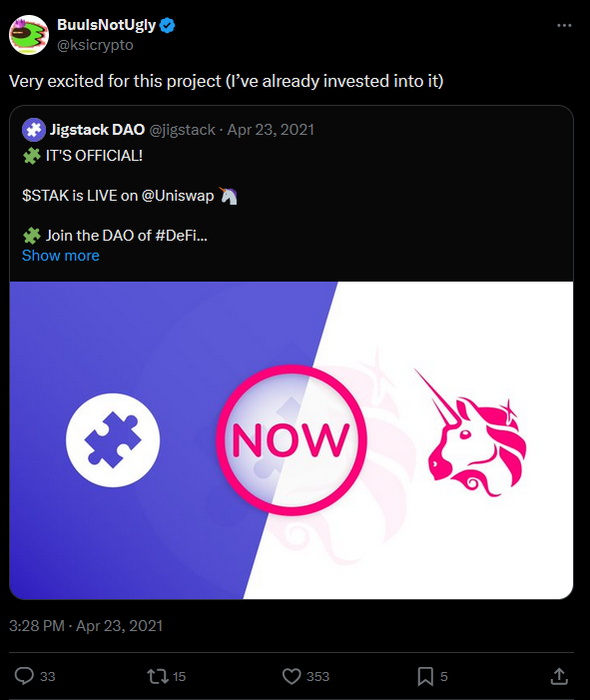Click the pink Uniswap unicorn logo

(472, 433)
